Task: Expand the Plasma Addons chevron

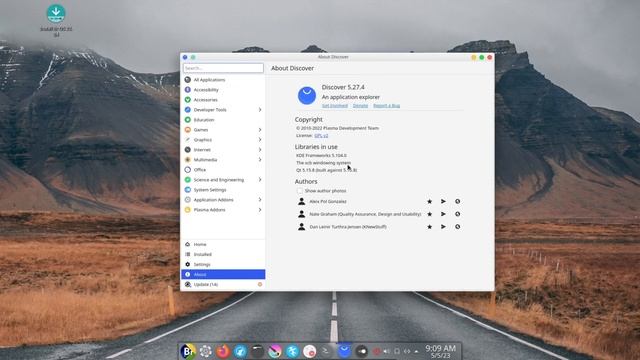Action: point(260,210)
